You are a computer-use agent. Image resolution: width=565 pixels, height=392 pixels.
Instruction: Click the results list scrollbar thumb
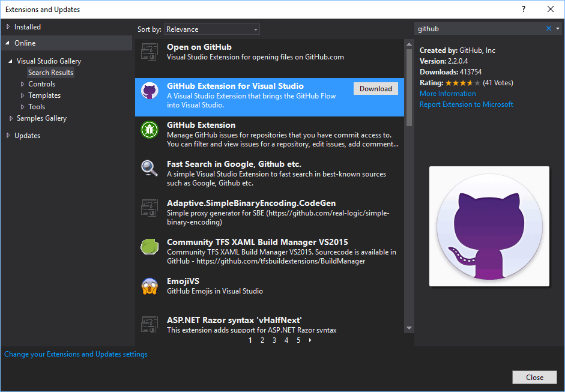(x=409, y=88)
